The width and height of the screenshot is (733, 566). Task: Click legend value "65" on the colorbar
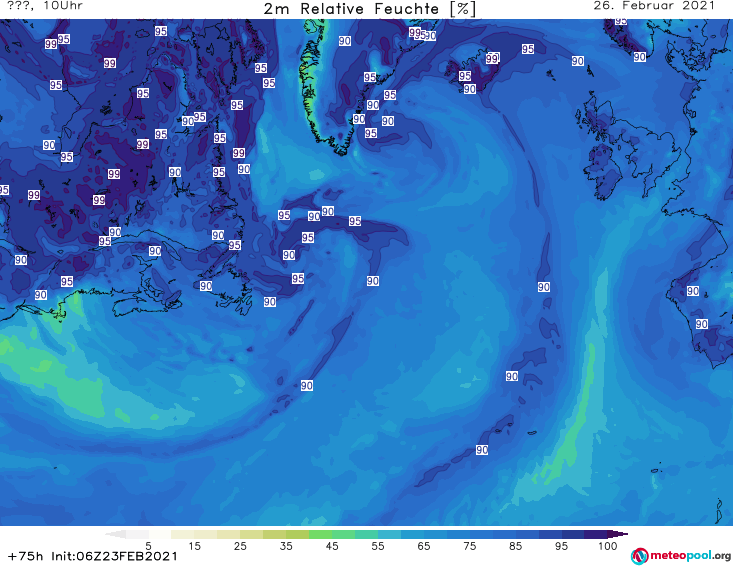tap(424, 546)
